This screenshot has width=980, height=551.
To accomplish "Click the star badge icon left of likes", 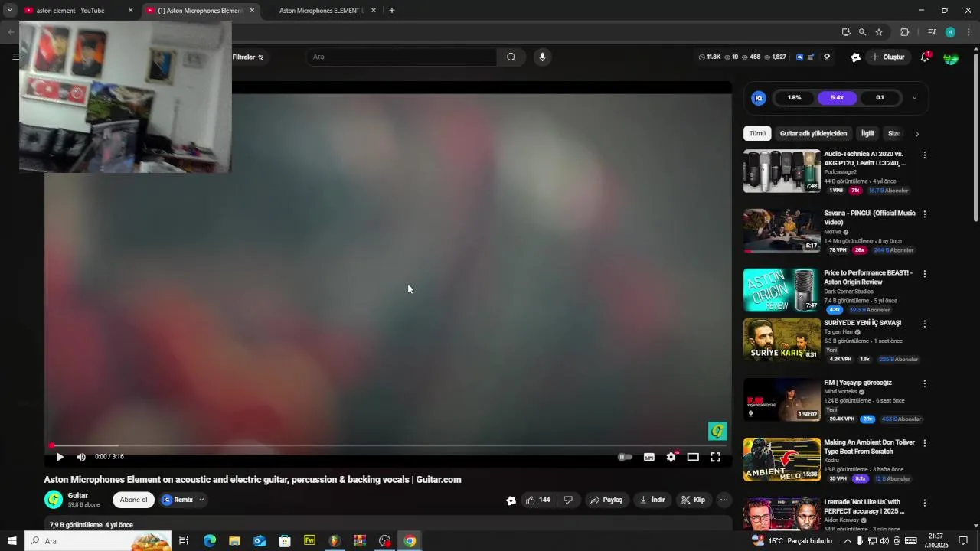I will tap(511, 500).
